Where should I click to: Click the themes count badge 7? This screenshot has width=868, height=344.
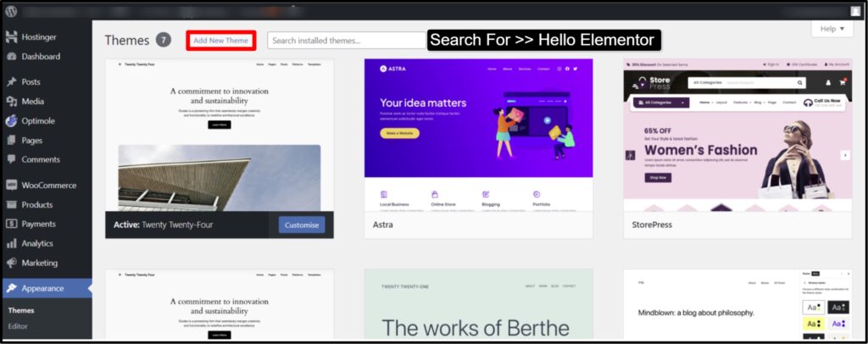164,40
